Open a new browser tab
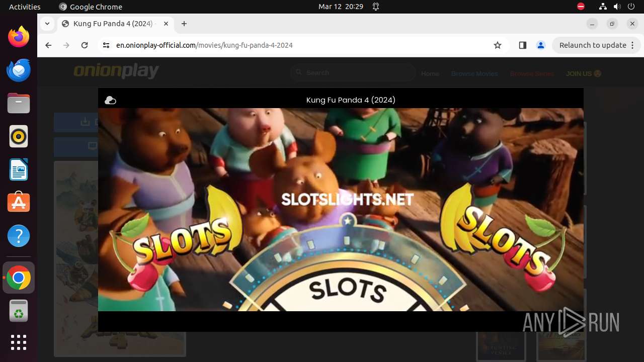The image size is (644, 362). [x=184, y=24]
